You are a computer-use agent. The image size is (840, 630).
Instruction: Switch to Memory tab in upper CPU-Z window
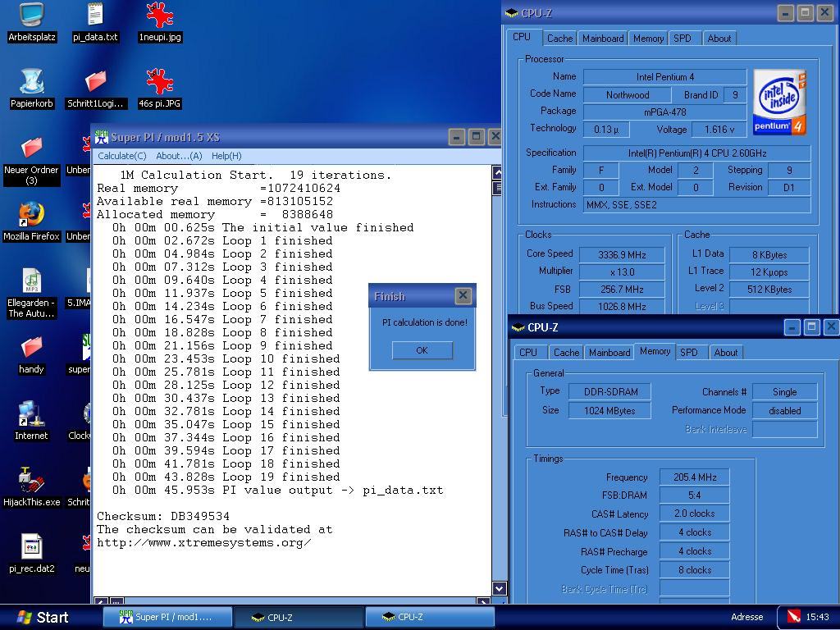coord(648,39)
